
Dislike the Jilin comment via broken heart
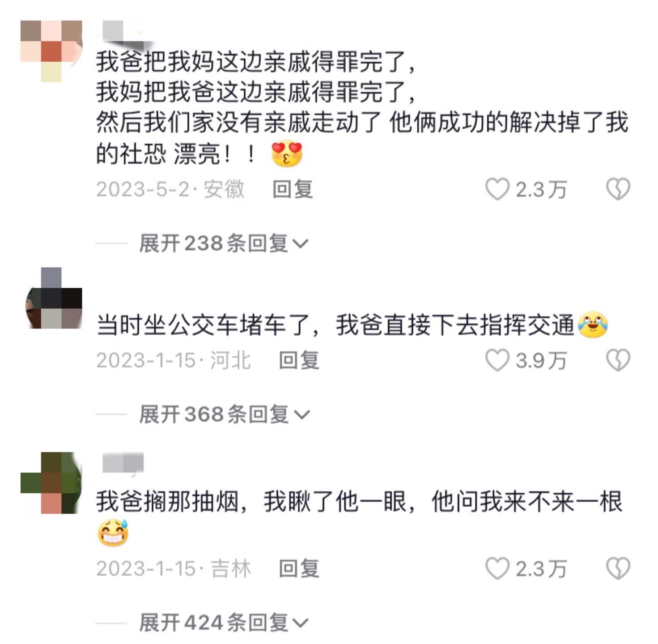618,568
